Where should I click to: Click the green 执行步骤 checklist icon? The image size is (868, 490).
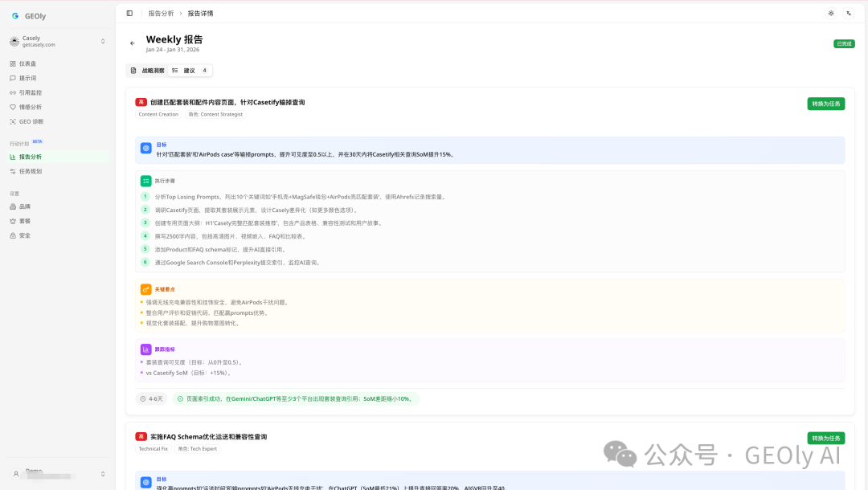pos(145,181)
